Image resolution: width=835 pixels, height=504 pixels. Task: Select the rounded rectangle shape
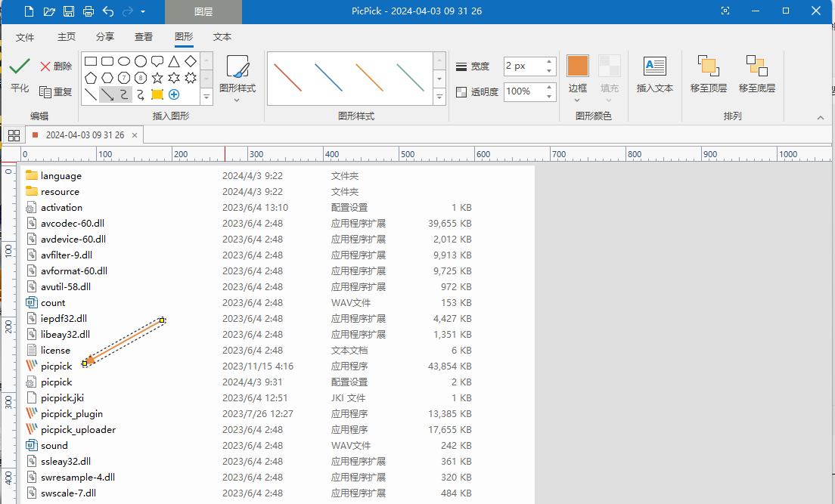point(107,61)
